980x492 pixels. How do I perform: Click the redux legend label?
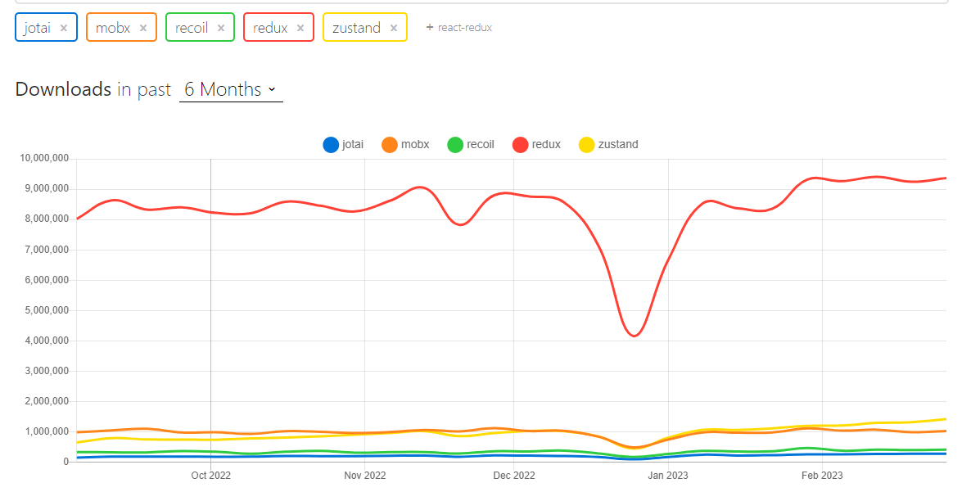pos(546,144)
